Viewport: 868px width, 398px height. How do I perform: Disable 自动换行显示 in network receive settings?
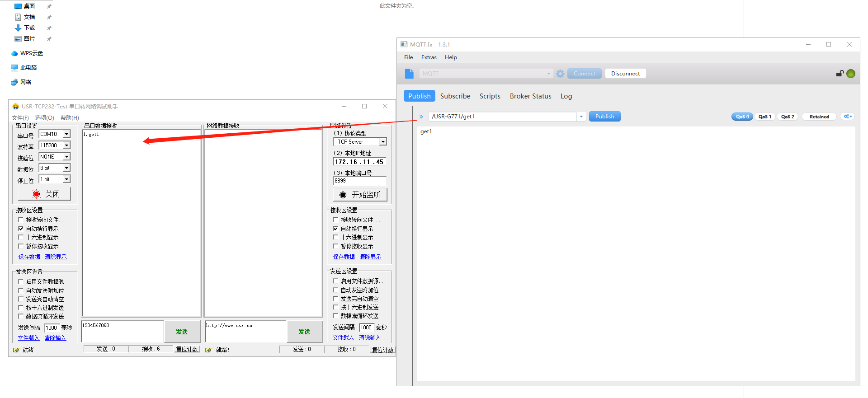(x=335, y=229)
